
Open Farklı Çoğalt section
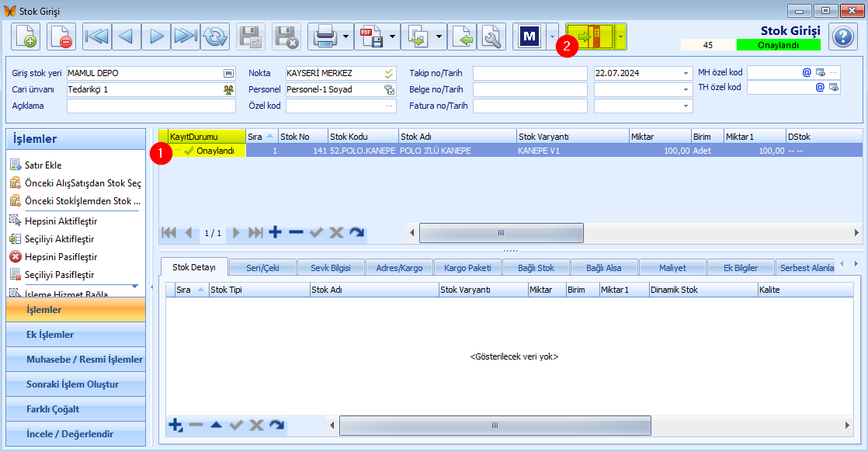point(76,409)
